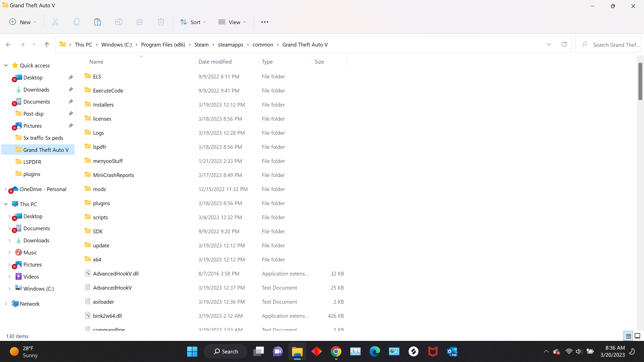Click the Rename icon in toolbar
Image resolution: width=644 pixels, height=362 pixels.
point(118,22)
